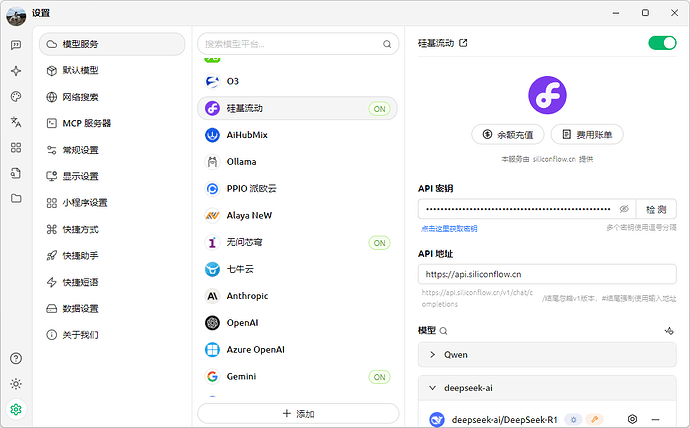This screenshot has height=428, width=690.
Task: Click the search icon next to 模型
Action: coord(444,331)
